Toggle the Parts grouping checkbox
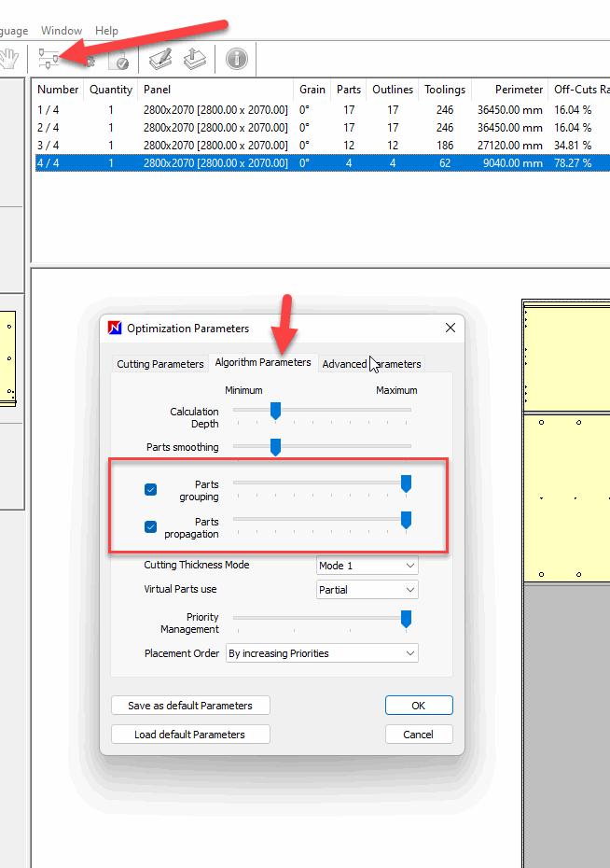The image size is (610, 868). (150, 489)
